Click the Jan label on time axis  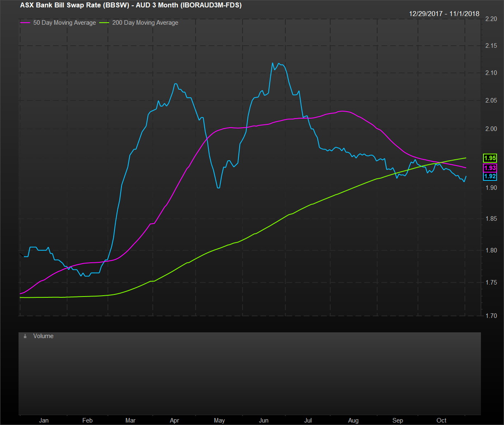[x=44, y=420]
